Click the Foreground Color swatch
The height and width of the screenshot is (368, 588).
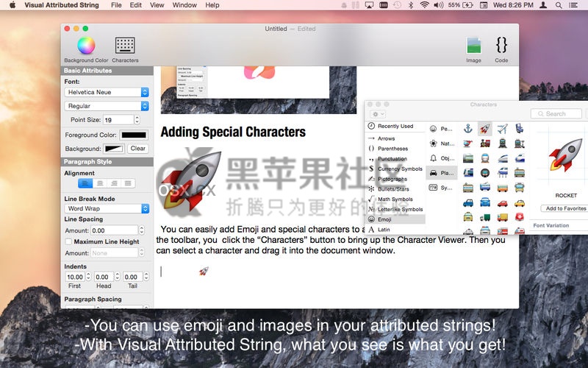pos(134,135)
